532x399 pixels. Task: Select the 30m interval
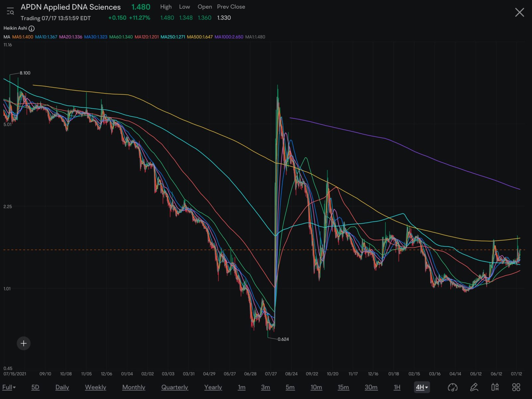coord(371,387)
